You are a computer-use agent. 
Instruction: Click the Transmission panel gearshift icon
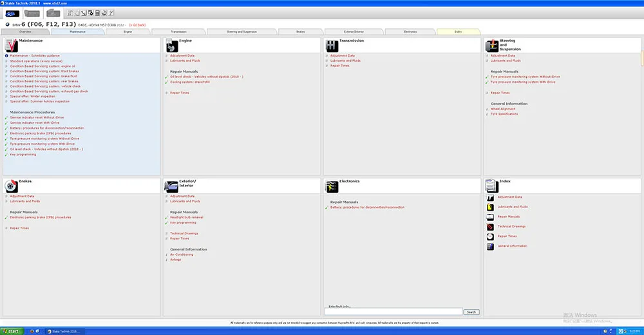332,46
